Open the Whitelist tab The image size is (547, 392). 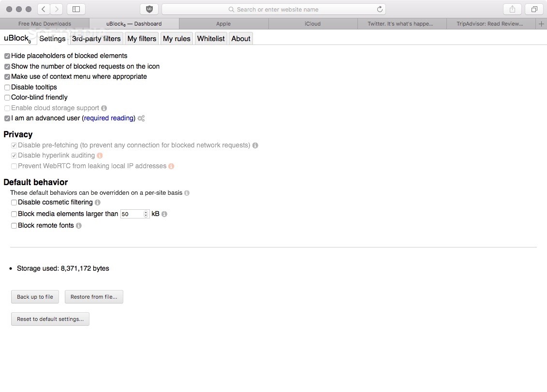click(210, 38)
